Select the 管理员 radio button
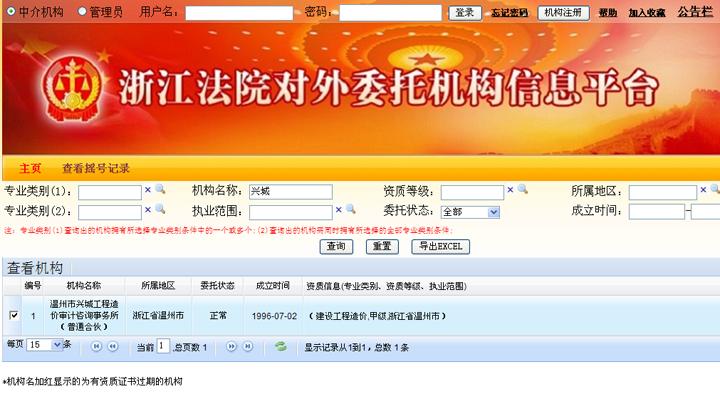This screenshot has height=399, width=720. 82,11
